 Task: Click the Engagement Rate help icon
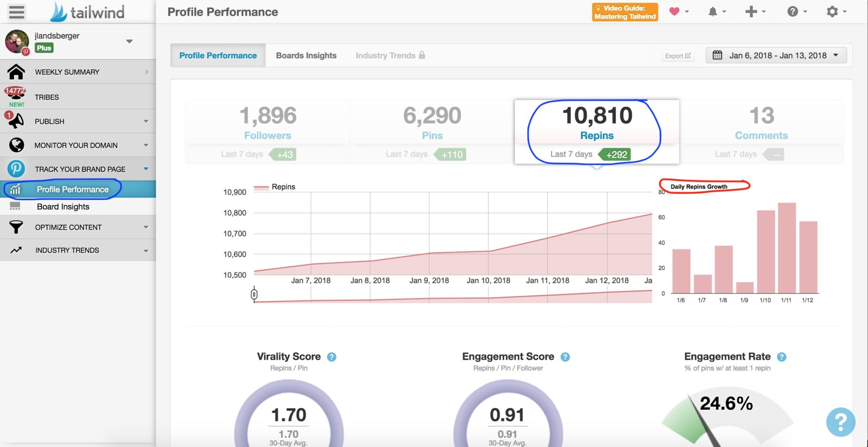pos(782,357)
